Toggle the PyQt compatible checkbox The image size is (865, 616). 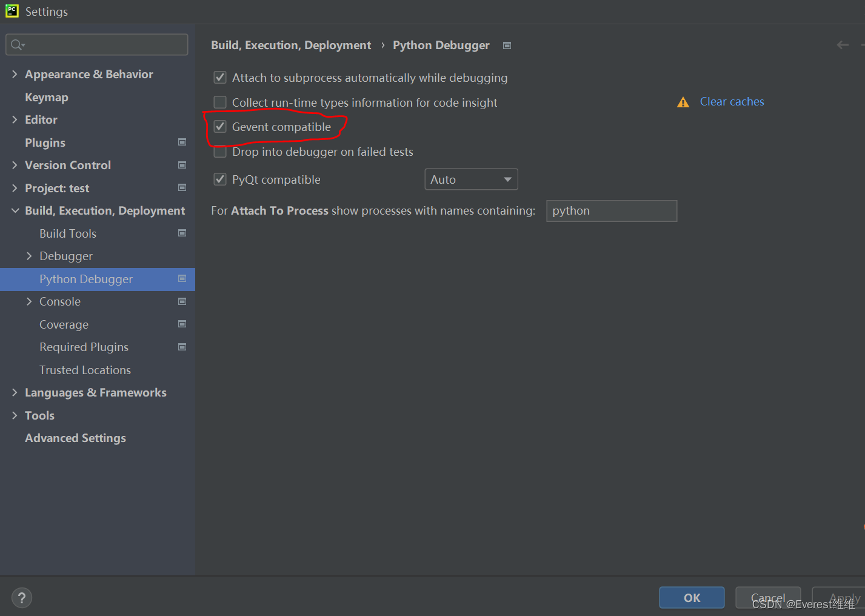pyautogui.click(x=220, y=179)
